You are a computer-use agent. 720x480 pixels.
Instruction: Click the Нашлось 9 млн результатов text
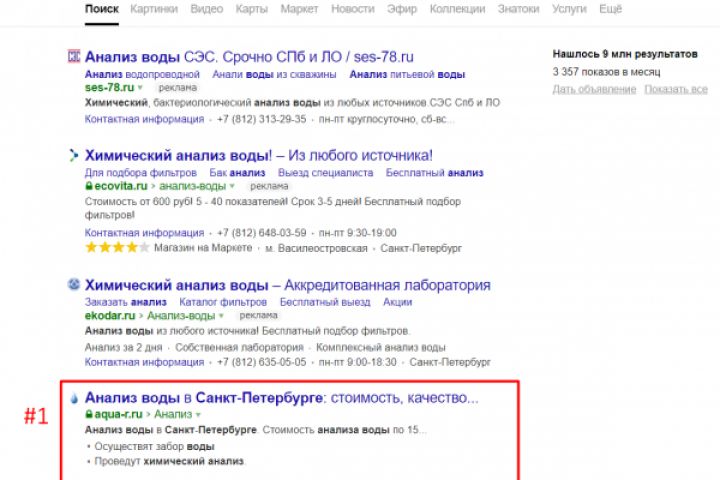tap(625, 54)
